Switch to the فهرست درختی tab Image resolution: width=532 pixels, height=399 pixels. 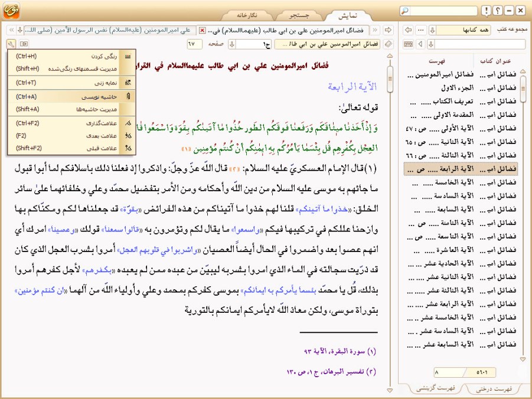(494, 389)
